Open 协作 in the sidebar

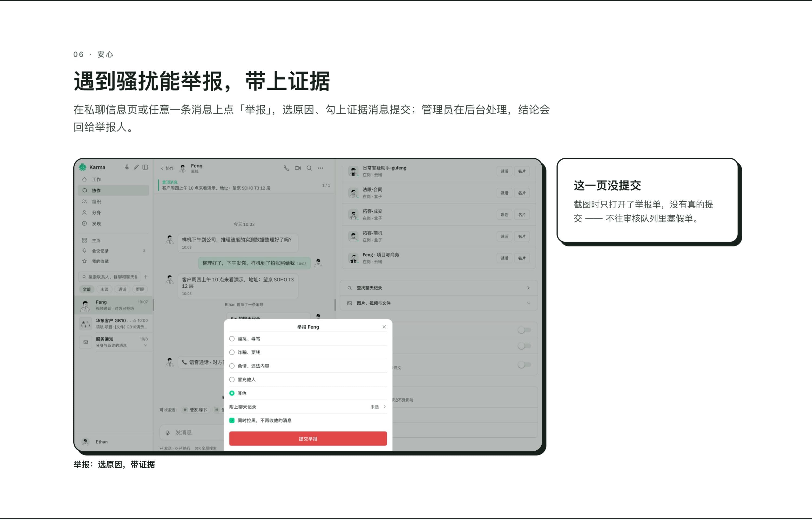(x=113, y=190)
